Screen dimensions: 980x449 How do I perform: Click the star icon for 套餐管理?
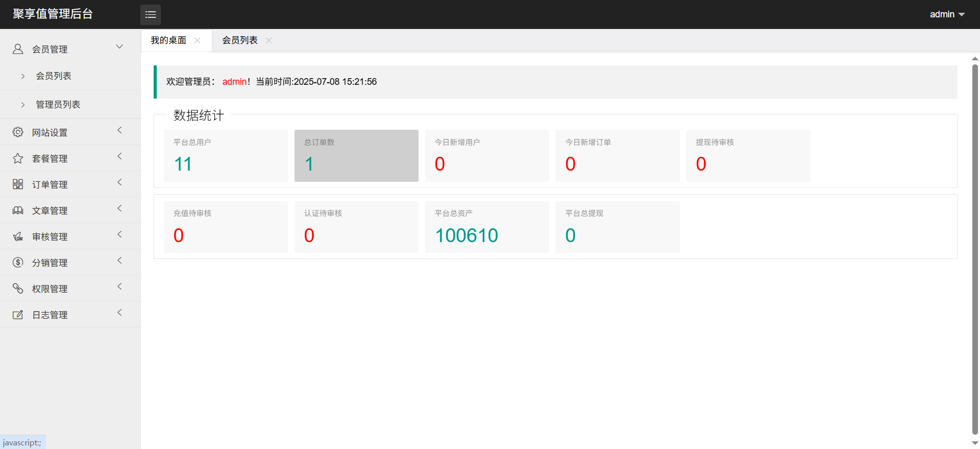pos(18,158)
